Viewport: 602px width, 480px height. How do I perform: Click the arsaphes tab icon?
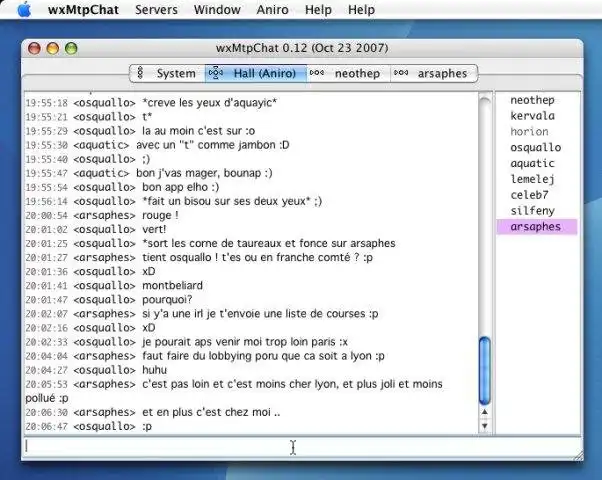coord(401,73)
